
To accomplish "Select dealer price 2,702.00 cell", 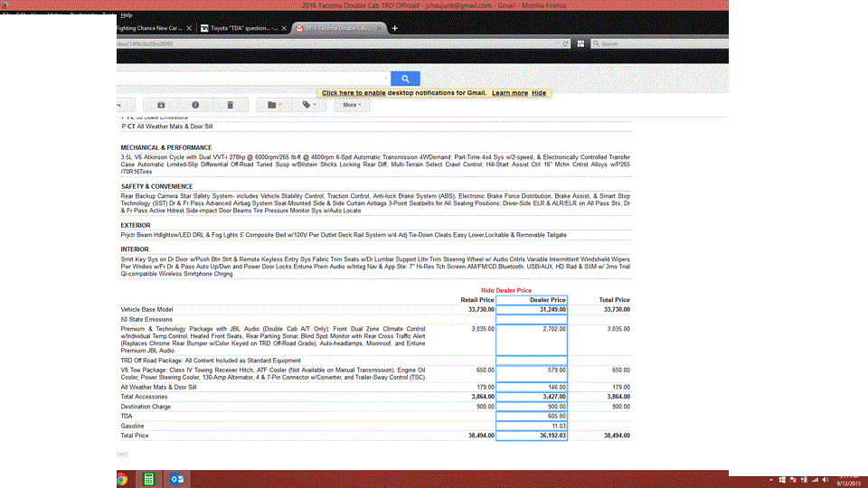I will pyautogui.click(x=532, y=340).
